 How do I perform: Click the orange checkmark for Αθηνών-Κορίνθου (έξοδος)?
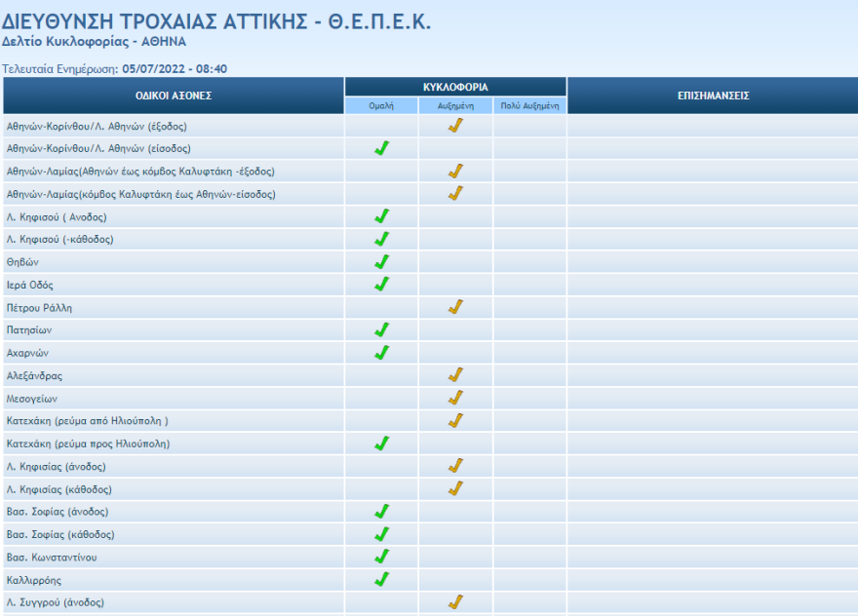point(455,126)
